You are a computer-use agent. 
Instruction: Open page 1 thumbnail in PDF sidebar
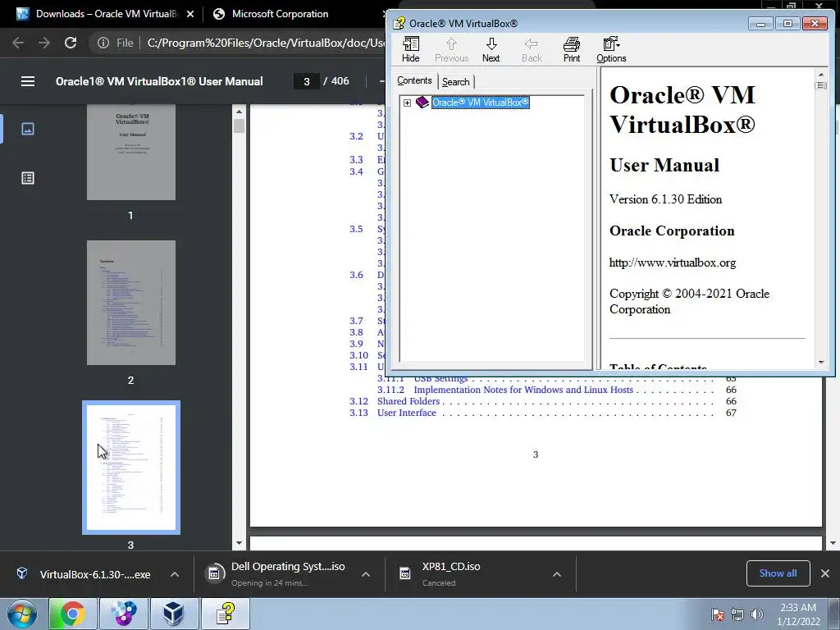coord(131,152)
